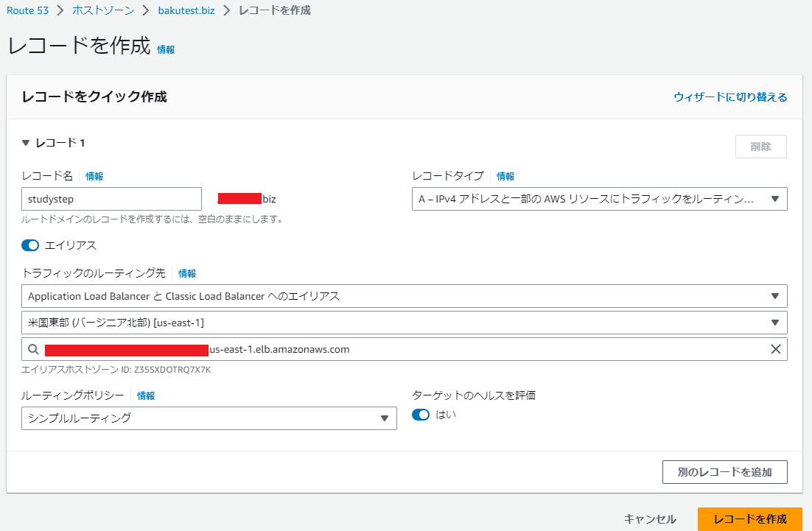Screen dimensions: 812x531
Task: Open the ルーティングポリシー dropdown
Action: [209, 418]
